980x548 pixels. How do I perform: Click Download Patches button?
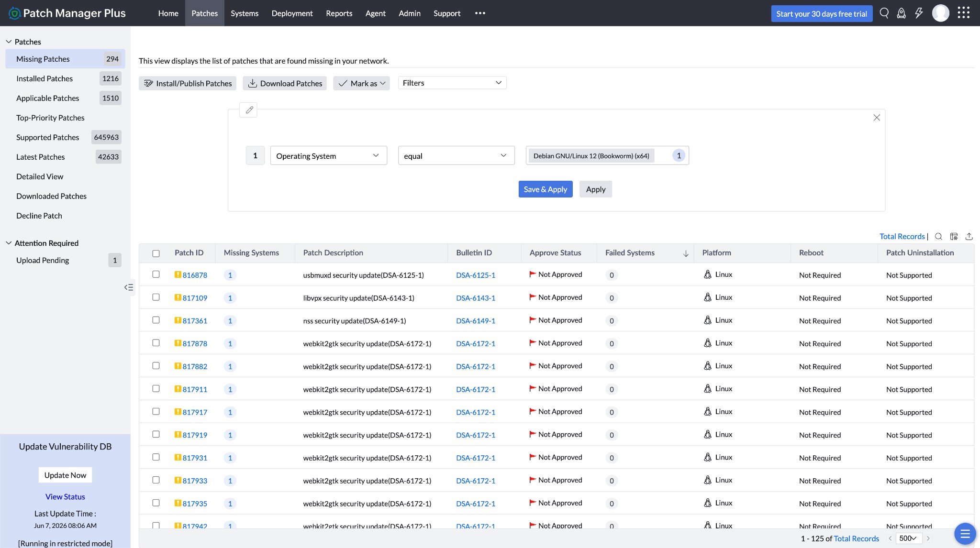tap(285, 83)
